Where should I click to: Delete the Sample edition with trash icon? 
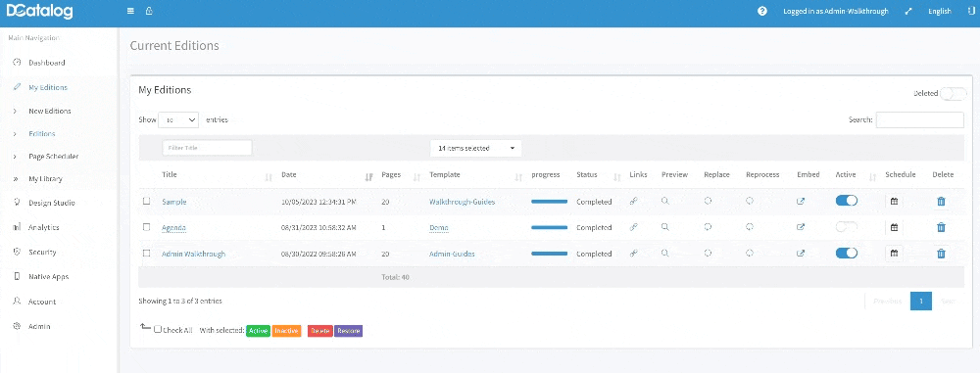pyautogui.click(x=941, y=201)
